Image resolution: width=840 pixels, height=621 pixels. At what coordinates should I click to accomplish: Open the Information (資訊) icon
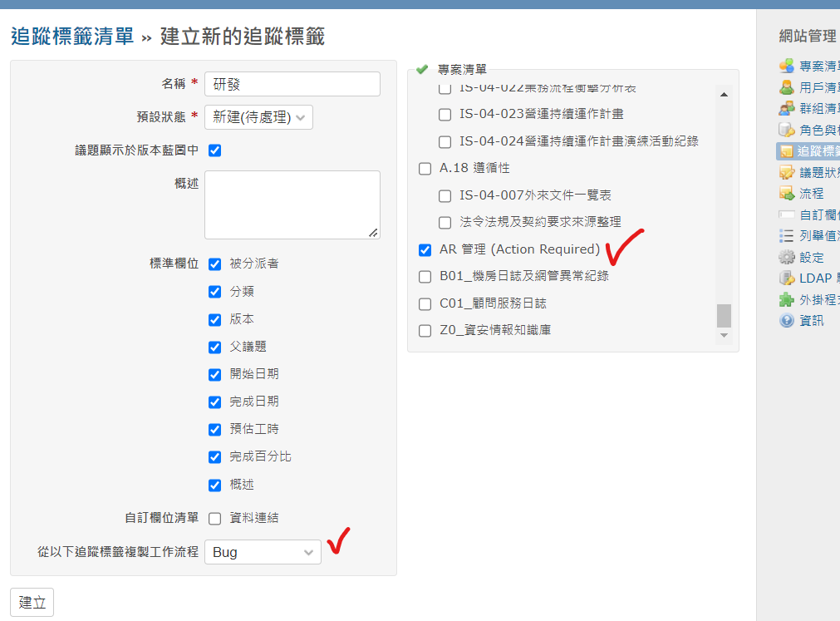pos(786,320)
